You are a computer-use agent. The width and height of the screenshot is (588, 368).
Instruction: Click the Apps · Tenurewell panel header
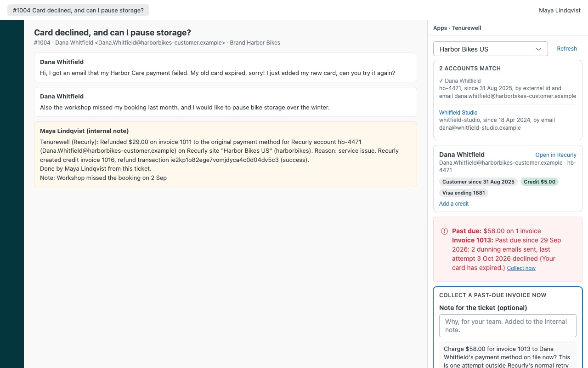[x=457, y=28]
